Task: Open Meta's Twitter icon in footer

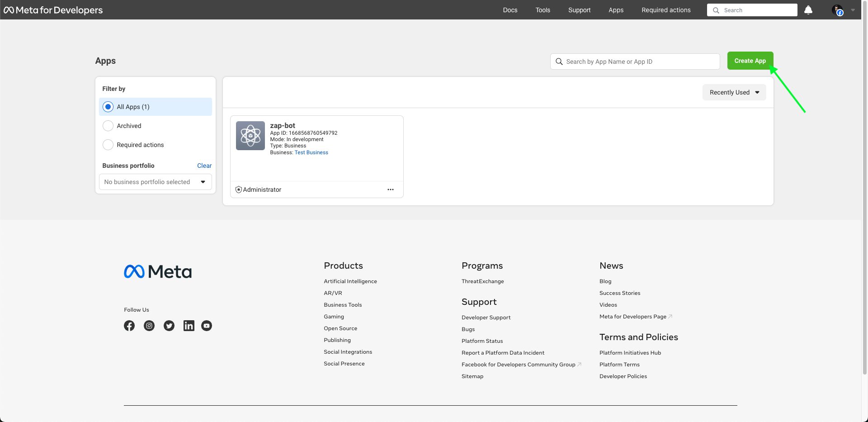Action: [169, 326]
